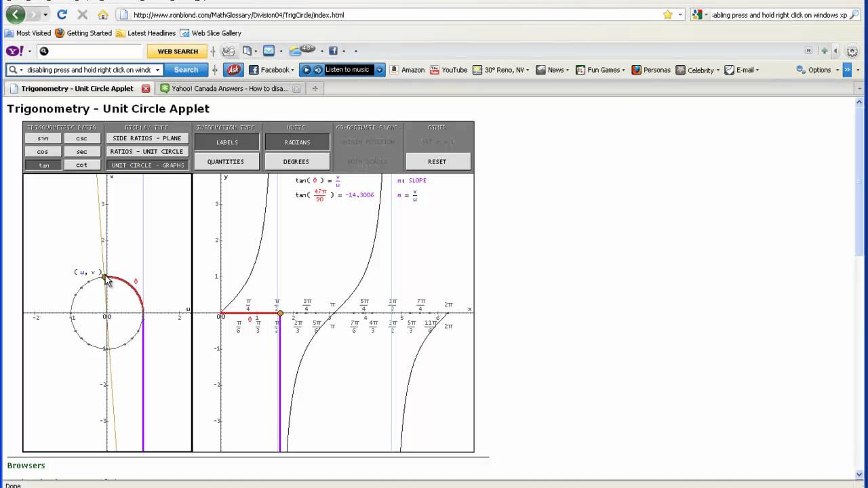Open the YouTube toolbar shortcut
This screenshot has width=868, height=488.
point(449,70)
